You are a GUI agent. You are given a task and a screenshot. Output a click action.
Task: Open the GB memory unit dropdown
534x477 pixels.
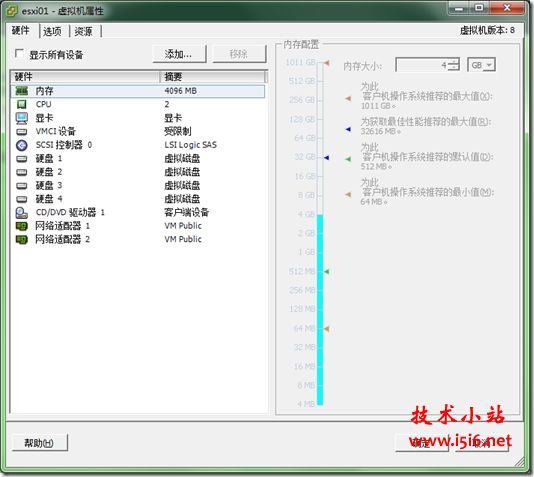pos(482,65)
